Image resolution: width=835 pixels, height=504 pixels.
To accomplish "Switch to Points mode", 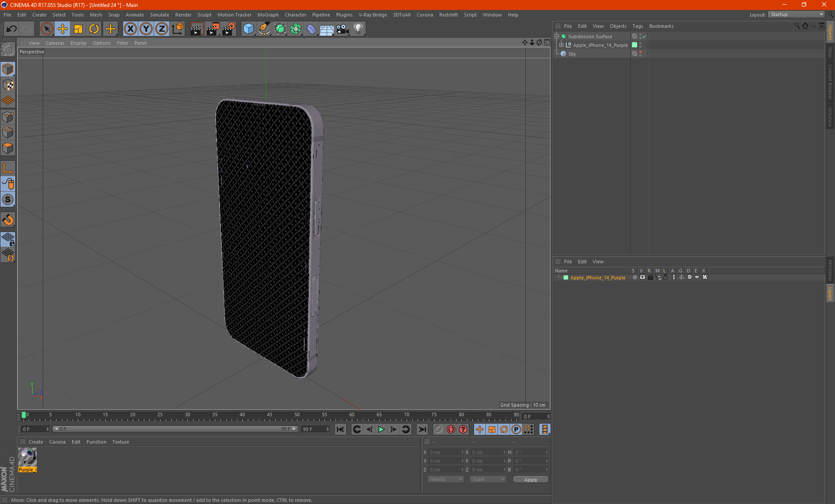I will [x=8, y=117].
